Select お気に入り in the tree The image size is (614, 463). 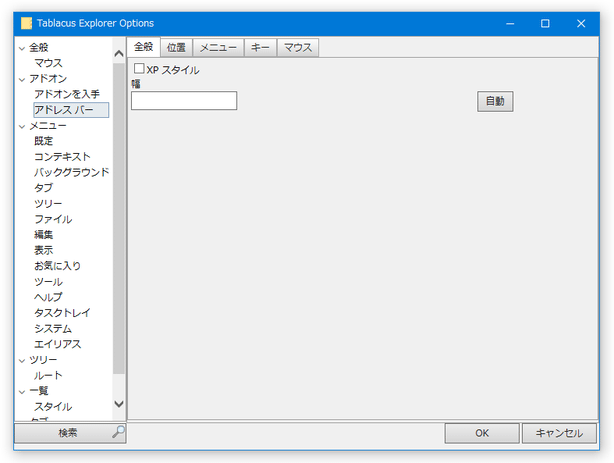click(x=58, y=266)
